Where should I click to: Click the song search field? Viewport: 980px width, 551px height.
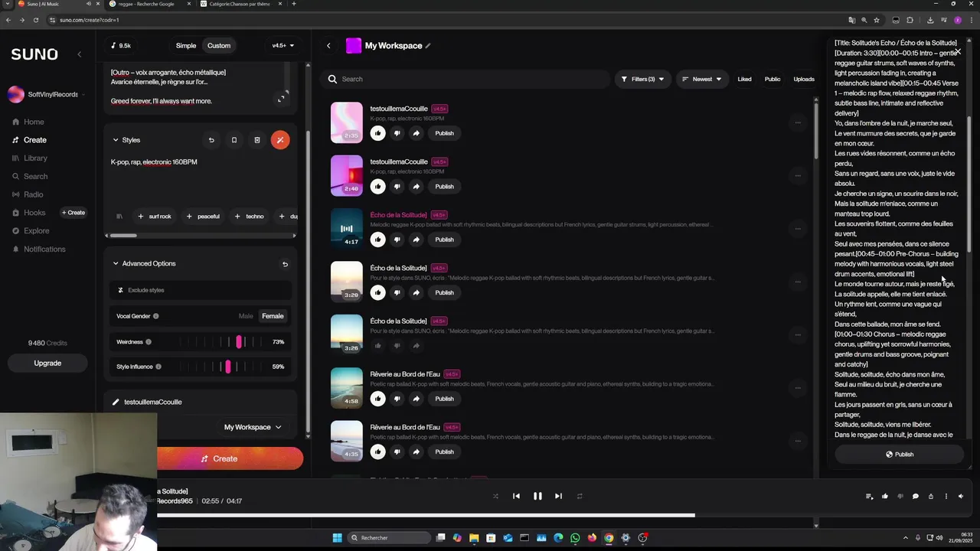pyautogui.click(x=465, y=79)
